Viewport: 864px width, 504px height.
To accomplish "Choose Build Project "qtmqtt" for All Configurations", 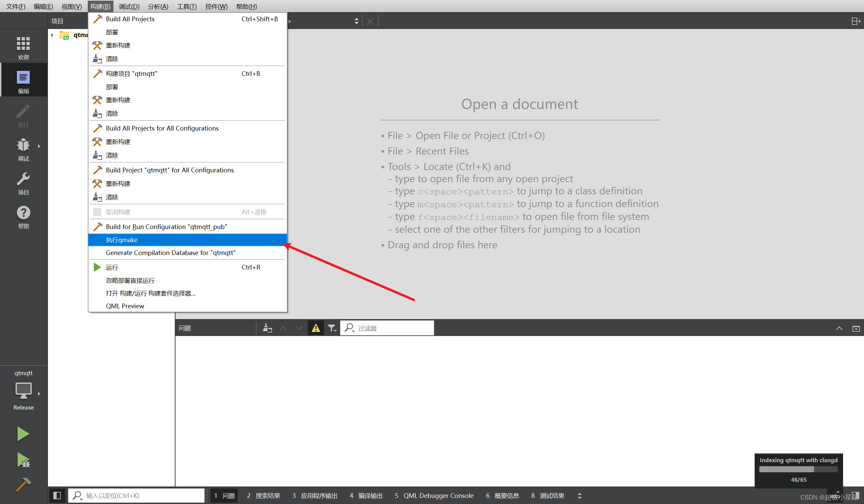I will [x=187, y=170].
